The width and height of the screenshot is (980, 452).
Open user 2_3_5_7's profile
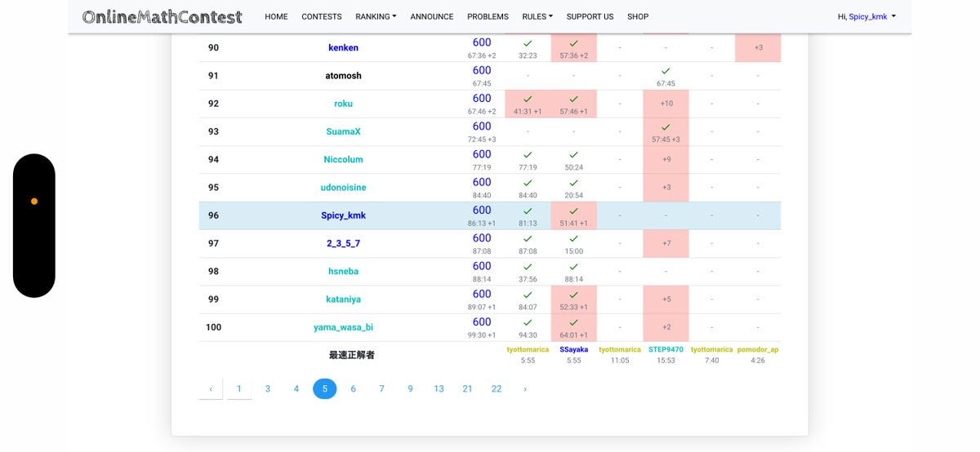click(x=343, y=243)
